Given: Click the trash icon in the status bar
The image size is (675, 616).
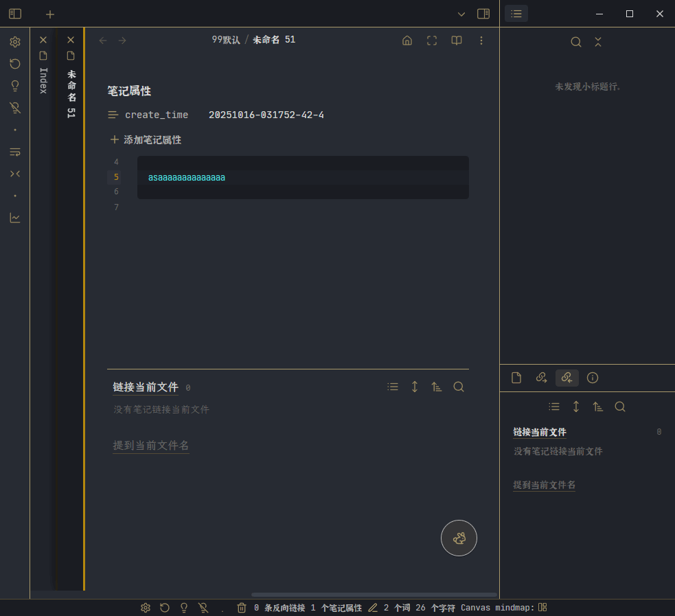Looking at the screenshot, I should pyautogui.click(x=242, y=608).
